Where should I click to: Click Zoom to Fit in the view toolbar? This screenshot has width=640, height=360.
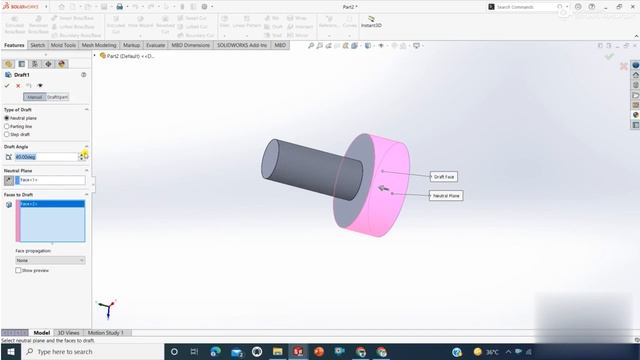click(311, 46)
